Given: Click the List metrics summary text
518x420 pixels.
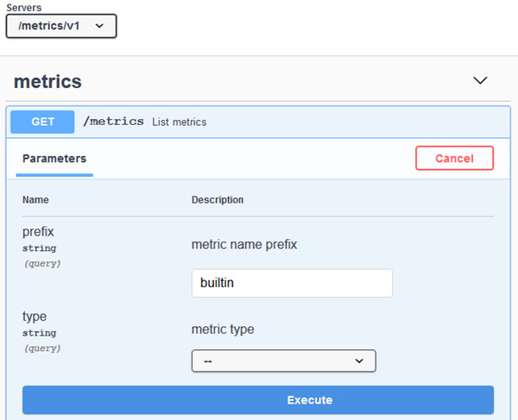Looking at the screenshot, I should (x=180, y=122).
